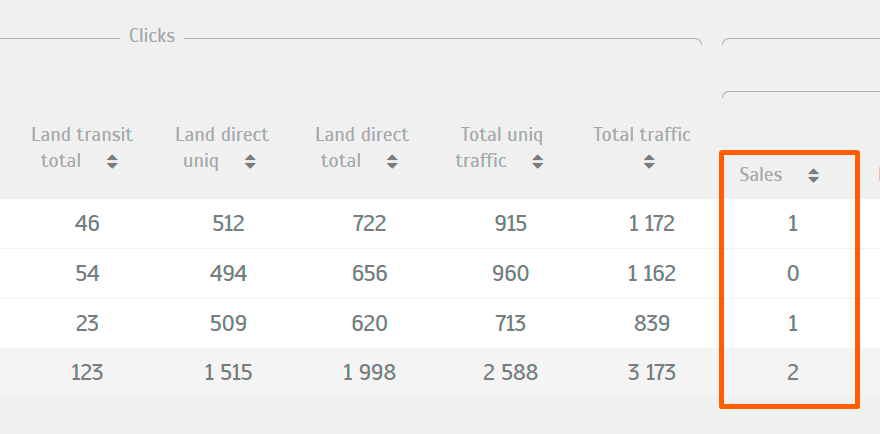Select Total uniq traffic value 2 588
The height and width of the screenshot is (434, 880).
tap(509, 373)
